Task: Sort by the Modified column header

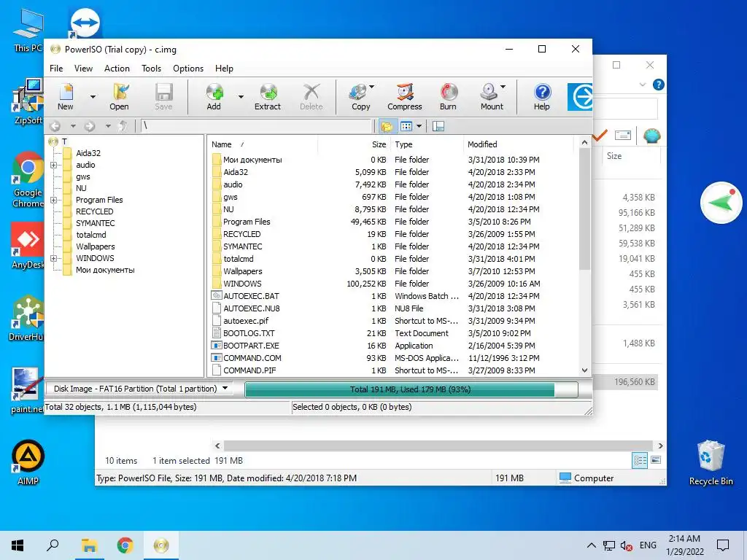Action: [x=519, y=144]
